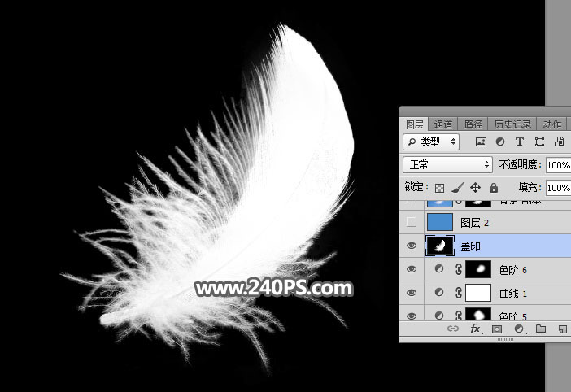
Task: Filter layers by shape icon
Action: (x=539, y=142)
